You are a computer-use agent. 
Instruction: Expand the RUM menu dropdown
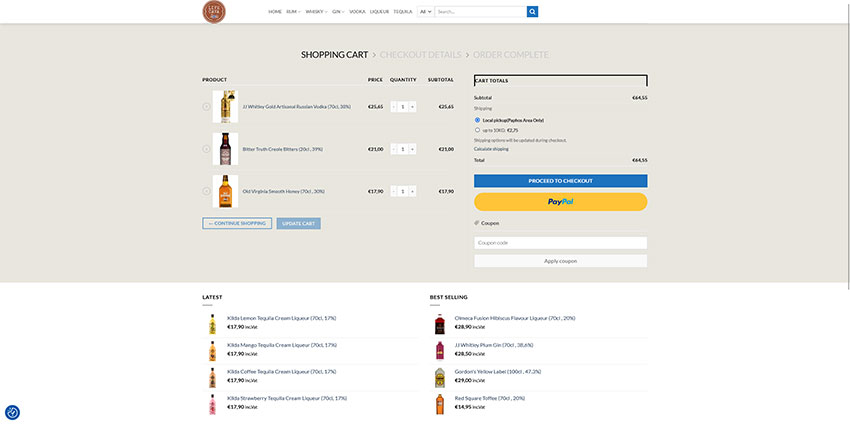293,12
